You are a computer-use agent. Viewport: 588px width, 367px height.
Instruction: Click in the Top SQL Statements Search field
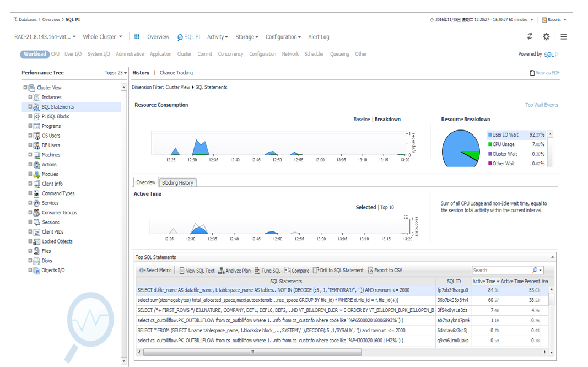[501, 270]
